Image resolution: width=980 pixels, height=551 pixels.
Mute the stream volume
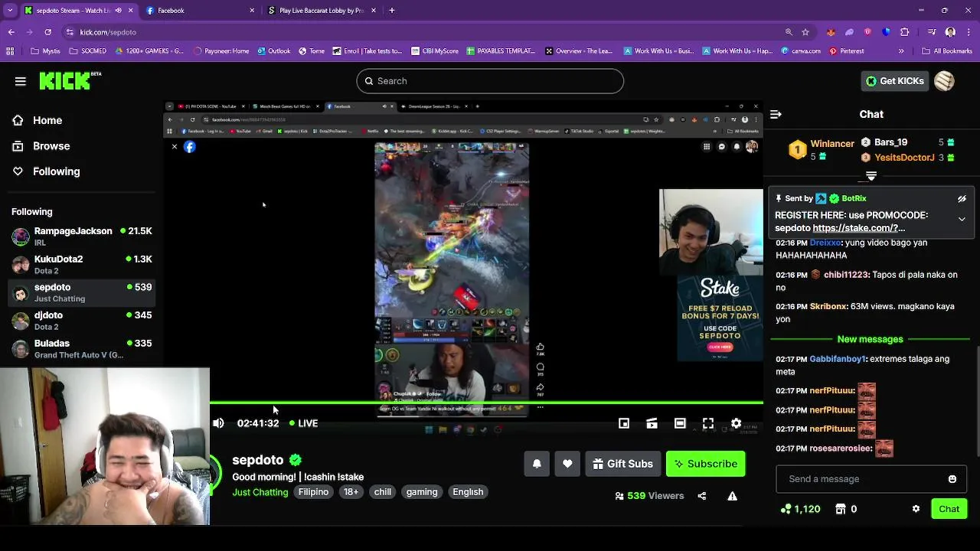218,423
